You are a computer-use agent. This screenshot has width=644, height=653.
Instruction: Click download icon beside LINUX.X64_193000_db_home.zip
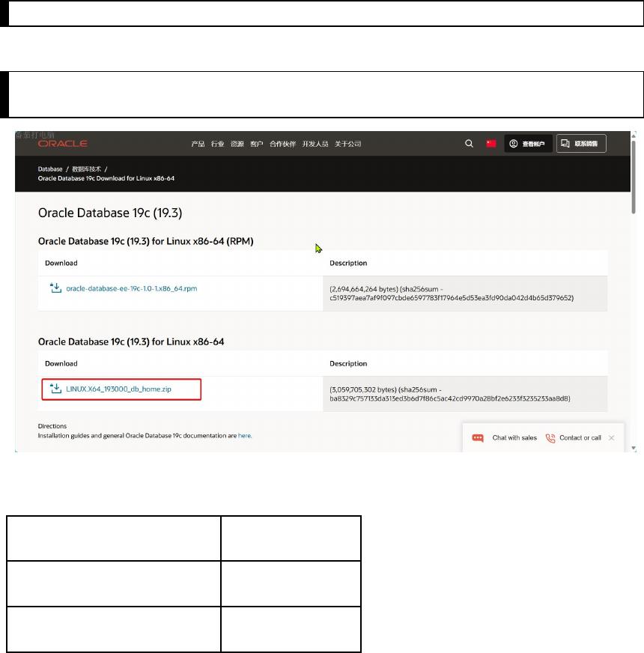pos(56,389)
